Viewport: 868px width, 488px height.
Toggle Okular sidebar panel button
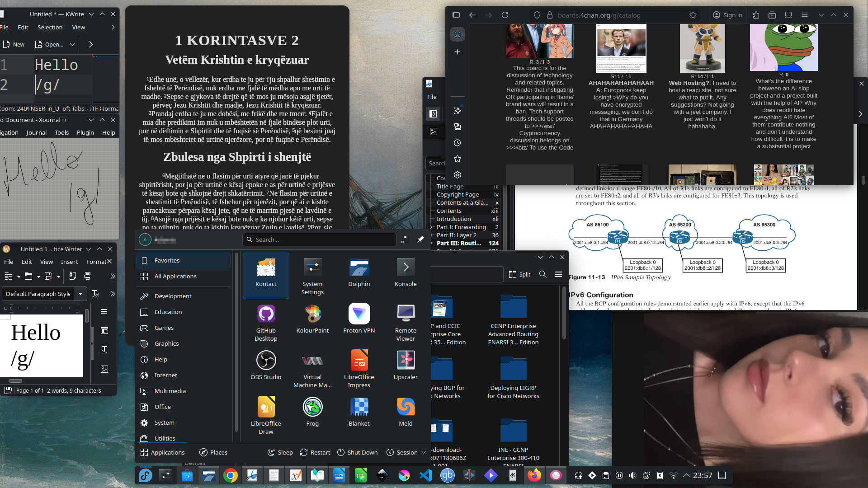pyautogui.click(x=433, y=114)
